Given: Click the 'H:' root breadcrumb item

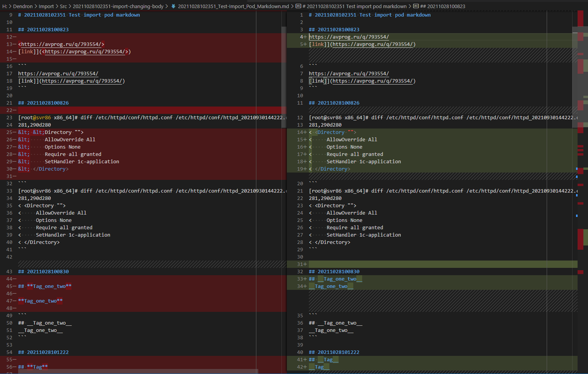Looking at the screenshot, I should 5,6.
